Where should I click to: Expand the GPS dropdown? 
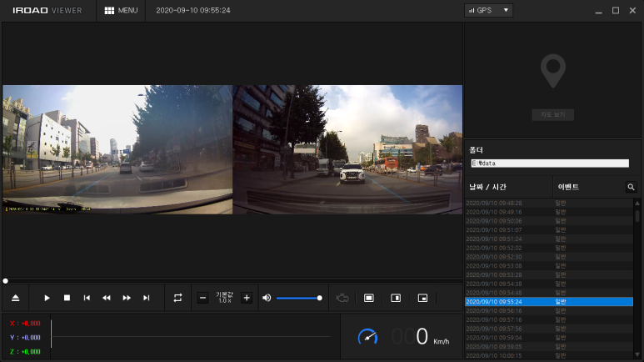click(x=488, y=10)
